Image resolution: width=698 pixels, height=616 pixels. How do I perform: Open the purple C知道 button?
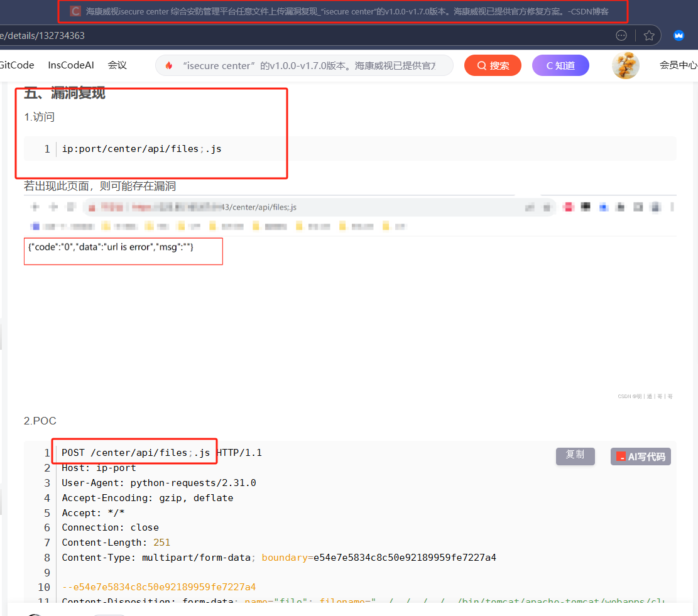point(560,65)
